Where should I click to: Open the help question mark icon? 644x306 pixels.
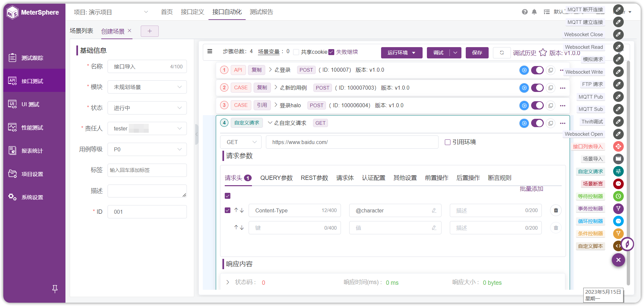(x=524, y=12)
